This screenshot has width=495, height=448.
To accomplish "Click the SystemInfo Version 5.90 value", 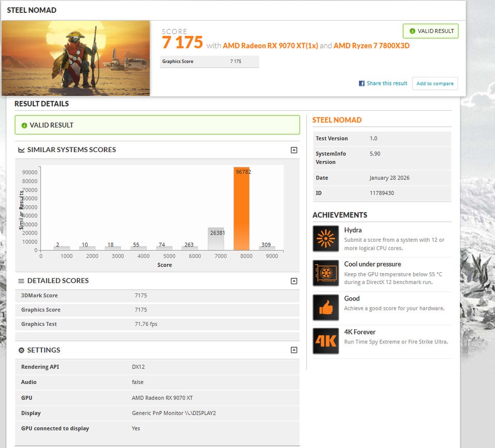I will pos(375,154).
